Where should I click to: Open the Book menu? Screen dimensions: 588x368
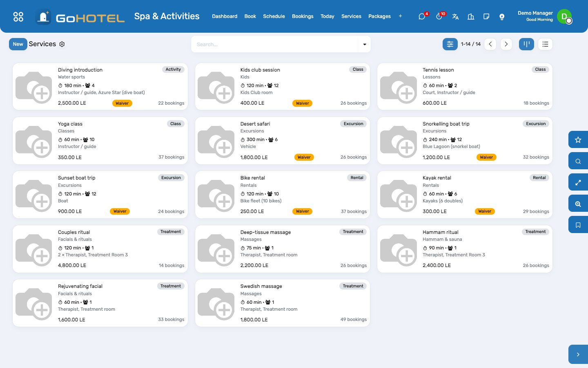point(250,16)
